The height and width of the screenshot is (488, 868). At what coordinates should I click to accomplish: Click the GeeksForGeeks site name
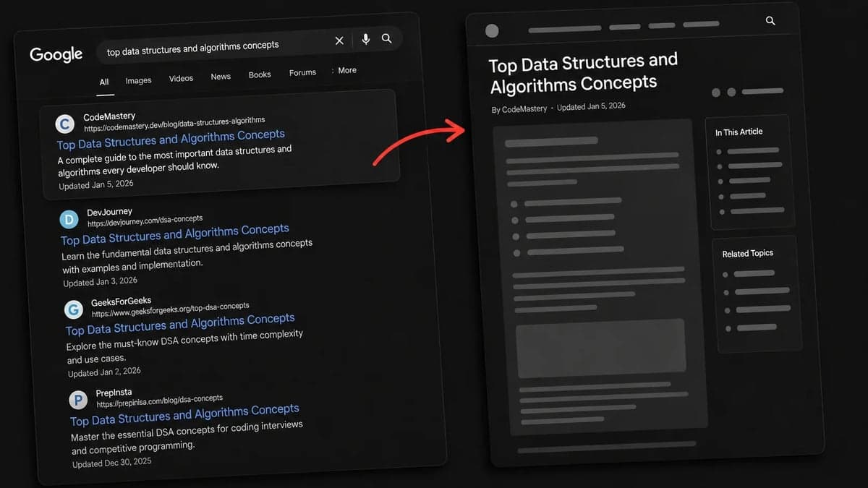[x=121, y=302]
